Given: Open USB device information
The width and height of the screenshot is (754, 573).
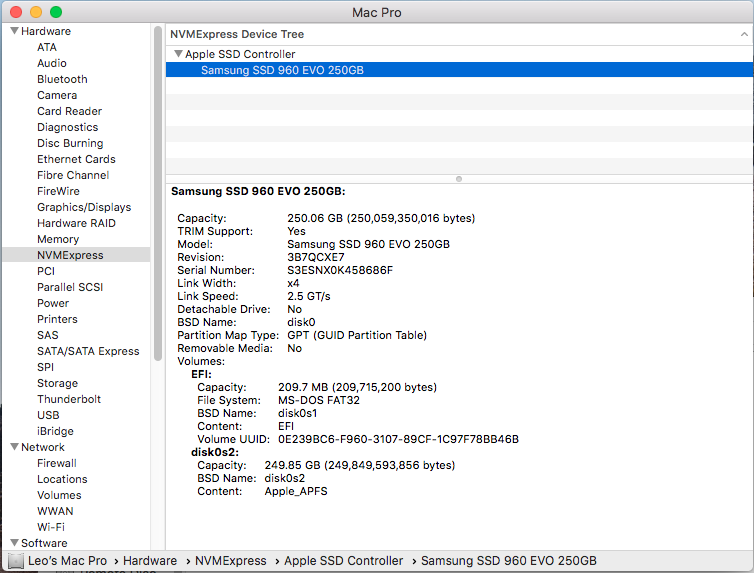Looking at the screenshot, I should [x=48, y=415].
